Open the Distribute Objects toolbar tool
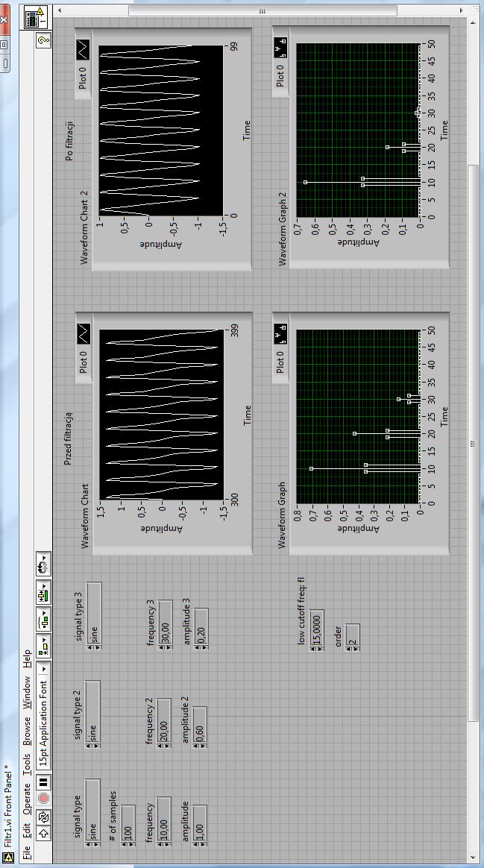This screenshot has width=484, height=868. coord(44,619)
